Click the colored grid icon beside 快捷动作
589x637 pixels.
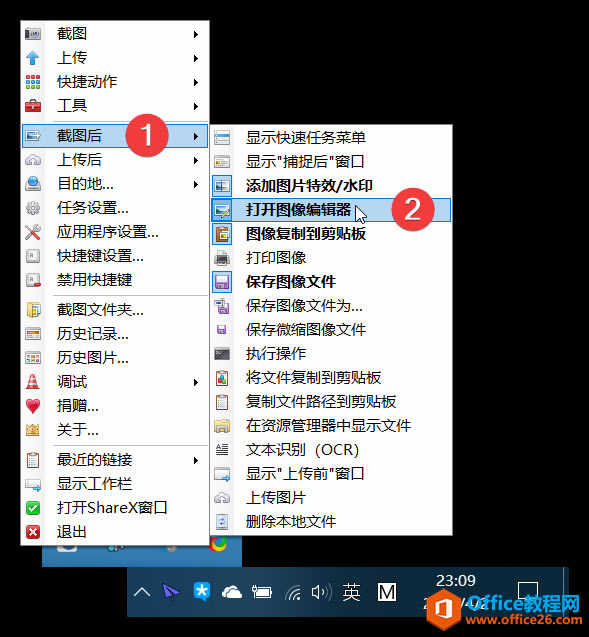point(33,82)
